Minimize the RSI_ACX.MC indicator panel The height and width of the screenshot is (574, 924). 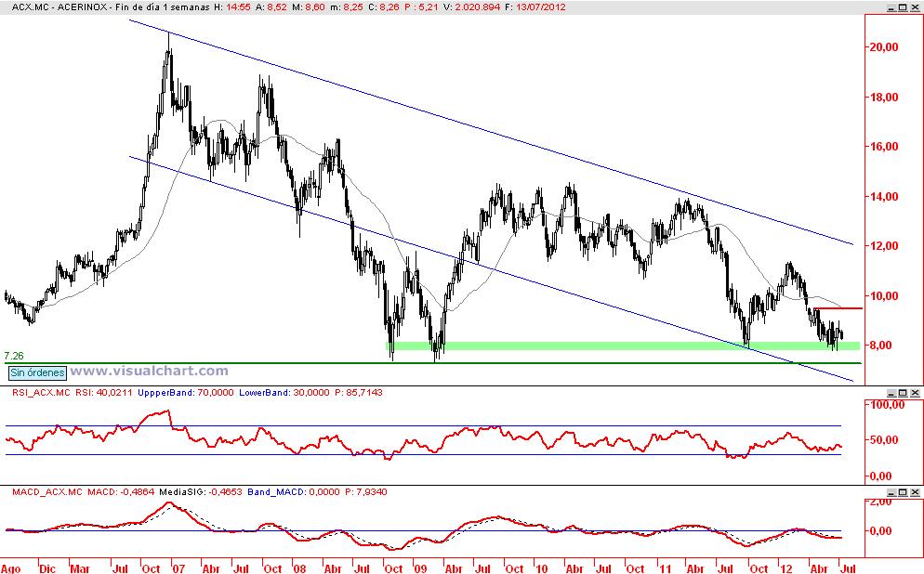(891, 393)
